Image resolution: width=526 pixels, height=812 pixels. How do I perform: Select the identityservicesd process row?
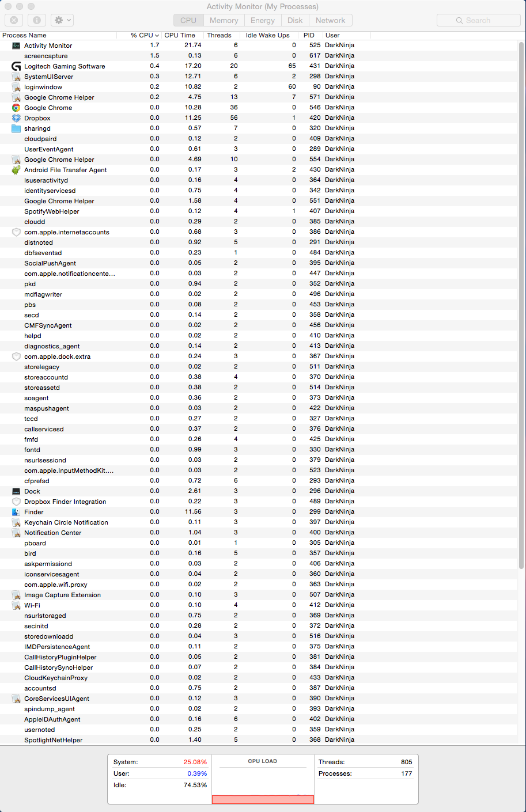coord(259,191)
